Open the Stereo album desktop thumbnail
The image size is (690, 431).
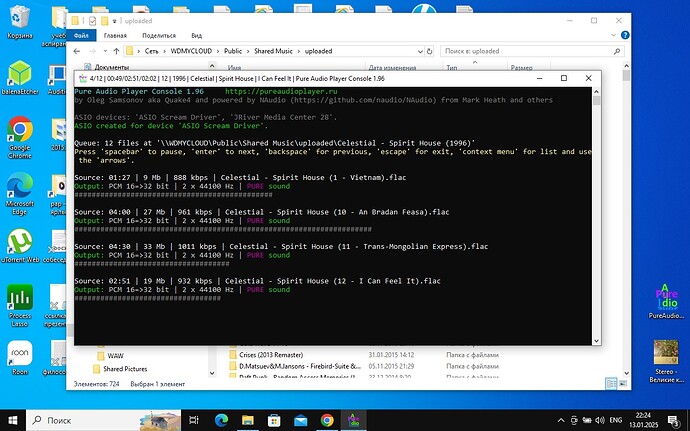(666, 361)
